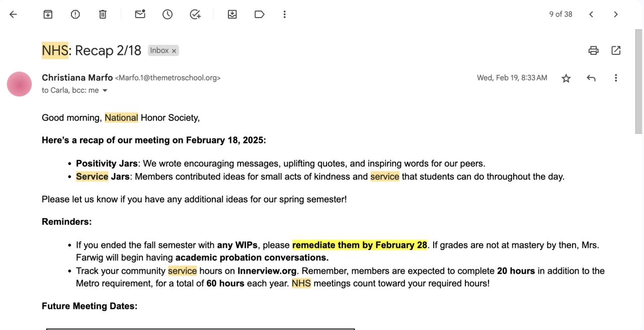Open the toolbar's More options menu
The height and width of the screenshot is (330, 644).
(284, 15)
